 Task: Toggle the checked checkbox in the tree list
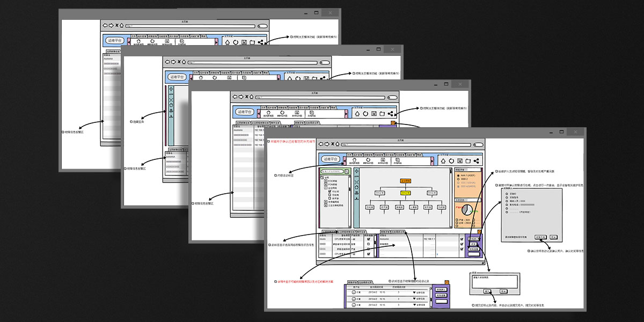[x=330, y=191]
